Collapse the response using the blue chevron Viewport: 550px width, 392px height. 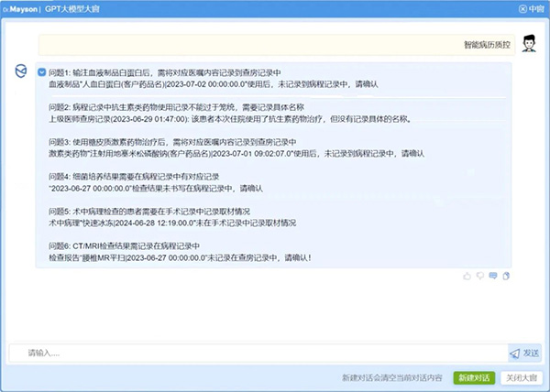[x=42, y=72]
